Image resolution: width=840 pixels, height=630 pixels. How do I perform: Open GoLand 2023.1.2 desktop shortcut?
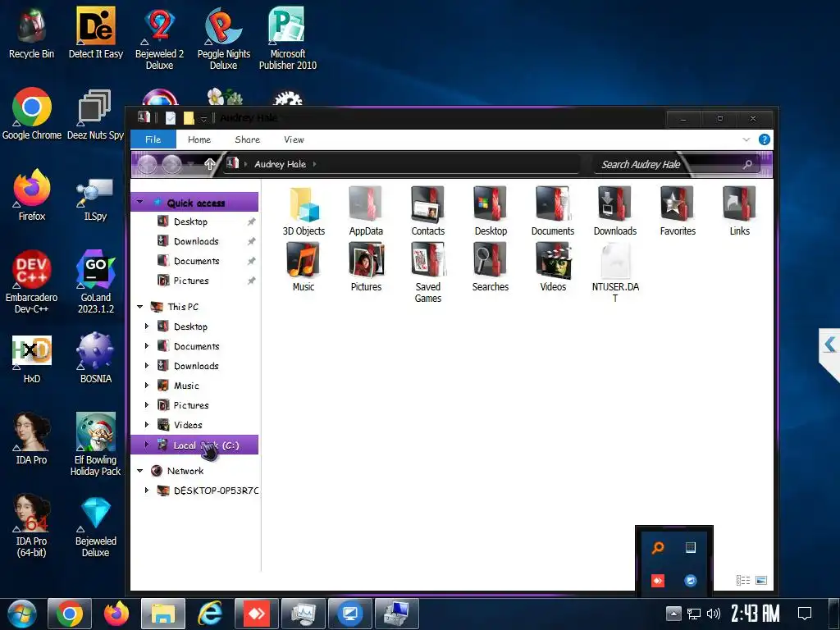click(96, 282)
